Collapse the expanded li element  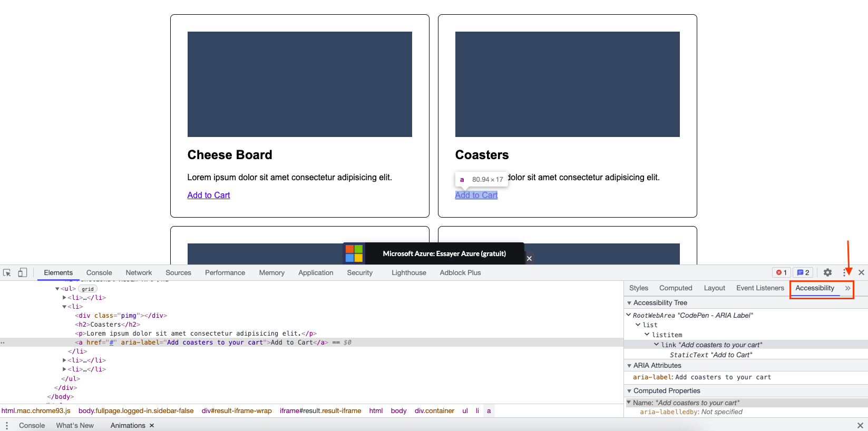pyautogui.click(x=64, y=307)
